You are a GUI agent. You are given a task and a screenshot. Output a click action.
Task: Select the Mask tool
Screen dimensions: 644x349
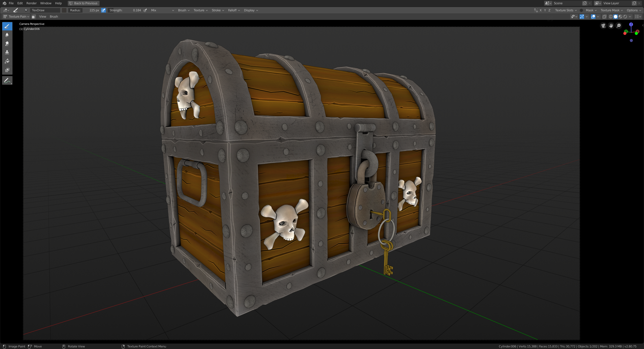click(x=7, y=70)
